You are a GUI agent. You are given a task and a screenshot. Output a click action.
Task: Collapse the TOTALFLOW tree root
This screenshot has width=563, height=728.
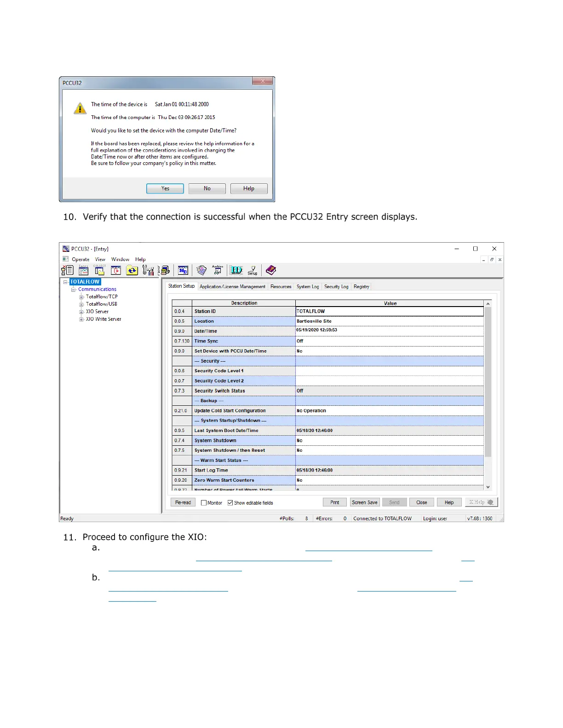(65, 282)
